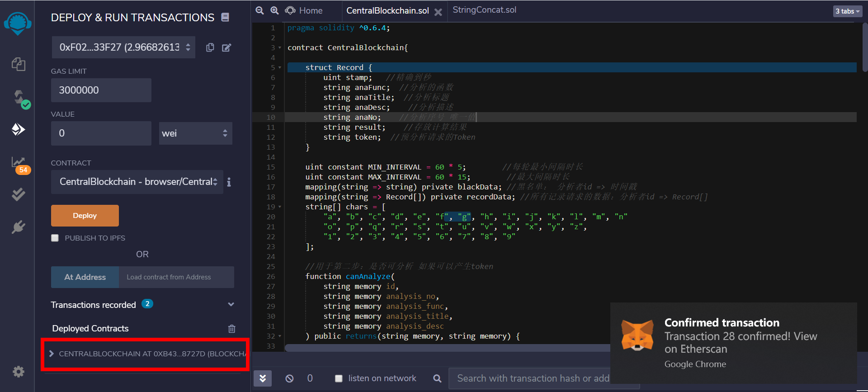The image size is (868, 392).
Task: Select the Deploy & run transactions icon
Action: click(18, 129)
